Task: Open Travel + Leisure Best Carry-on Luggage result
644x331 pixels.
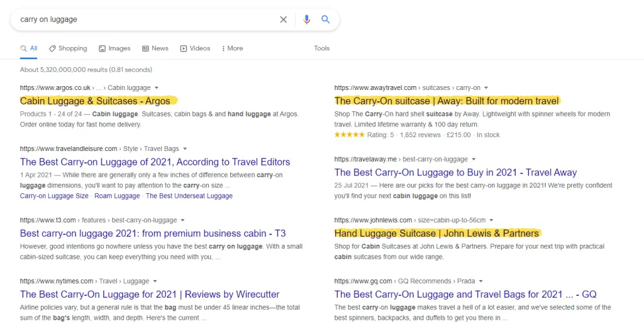Action: tap(155, 162)
